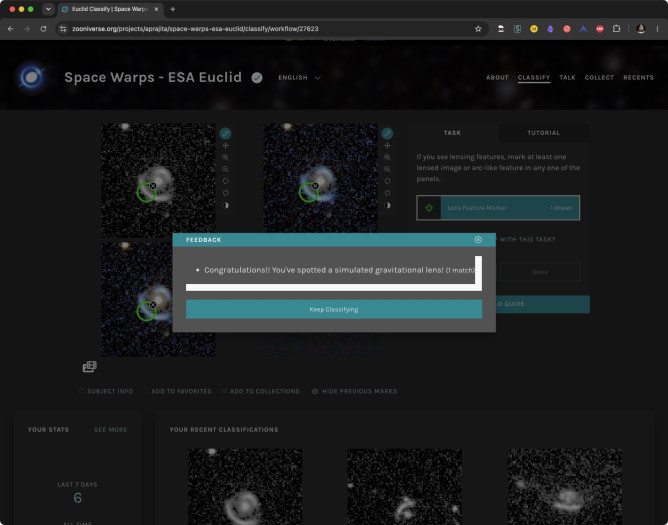This screenshot has height=525, width=668.
Task: Open the Chrome profile avatar
Action: 641,29
